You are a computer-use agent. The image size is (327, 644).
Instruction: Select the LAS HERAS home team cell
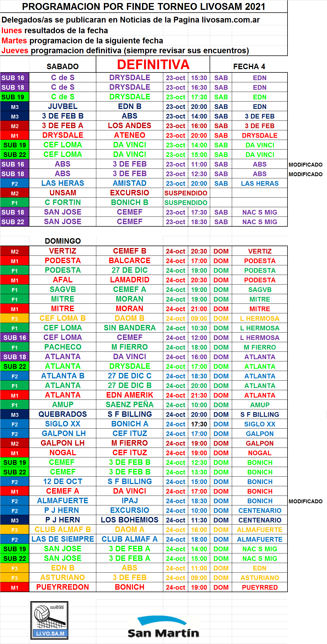pyautogui.click(x=63, y=183)
